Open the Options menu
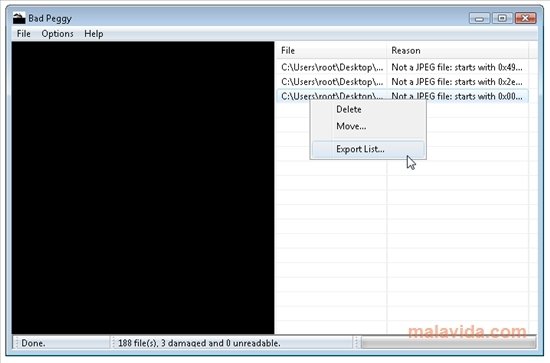Viewport: 550px width, 363px height. (58, 34)
